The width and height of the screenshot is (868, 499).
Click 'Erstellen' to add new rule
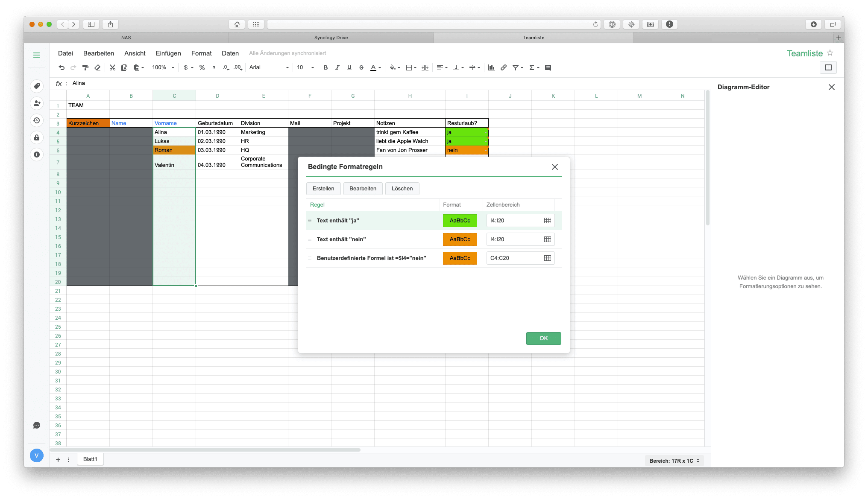click(323, 188)
